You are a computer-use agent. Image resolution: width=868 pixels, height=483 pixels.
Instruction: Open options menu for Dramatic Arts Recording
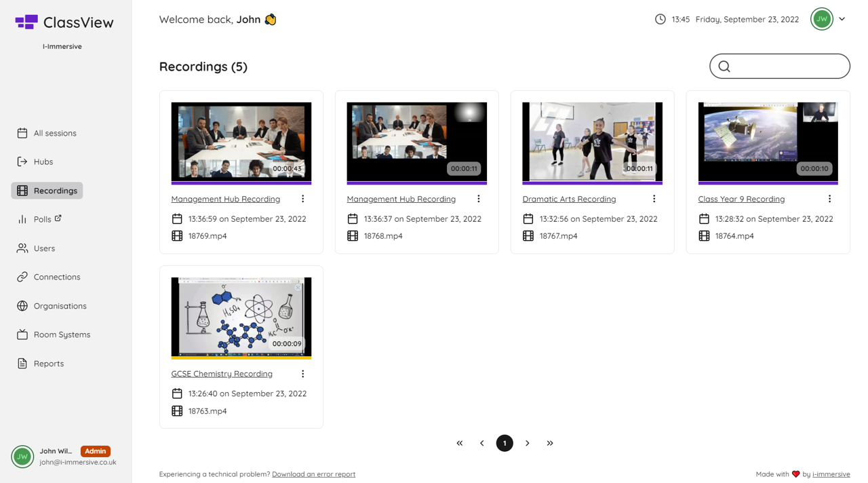654,199
